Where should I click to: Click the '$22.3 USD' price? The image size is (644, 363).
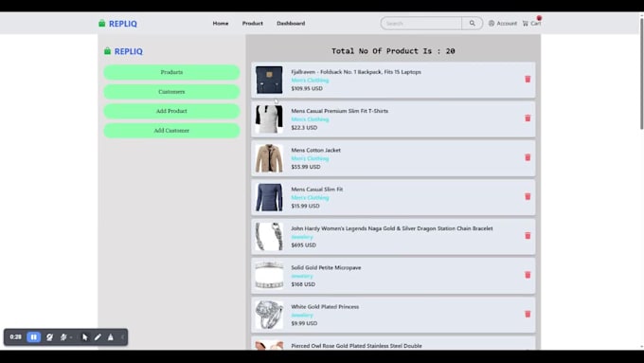tap(304, 128)
